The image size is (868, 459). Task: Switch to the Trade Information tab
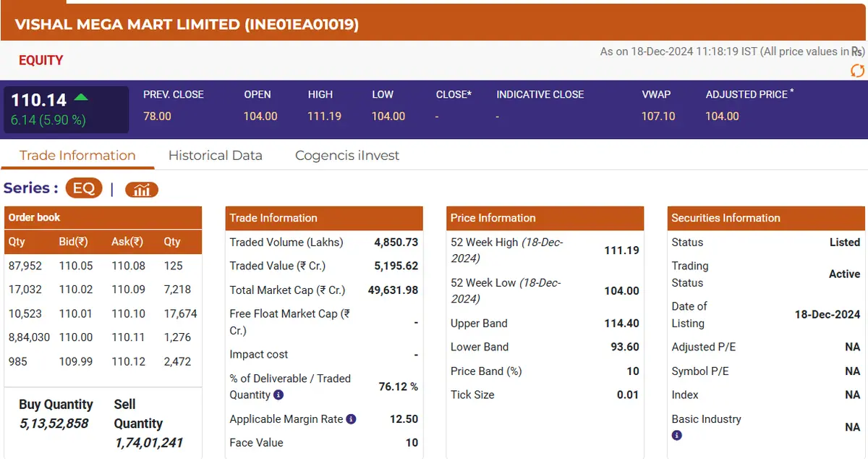pos(77,155)
